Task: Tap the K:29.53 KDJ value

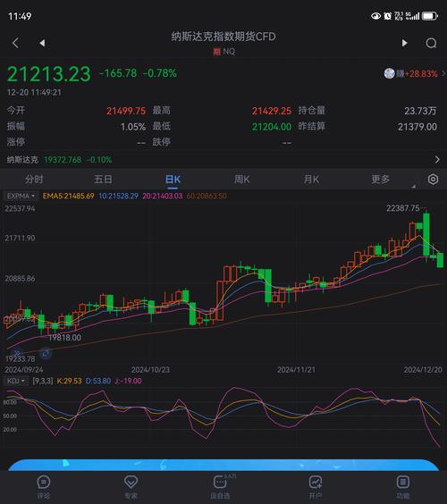Action: pos(69,381)
